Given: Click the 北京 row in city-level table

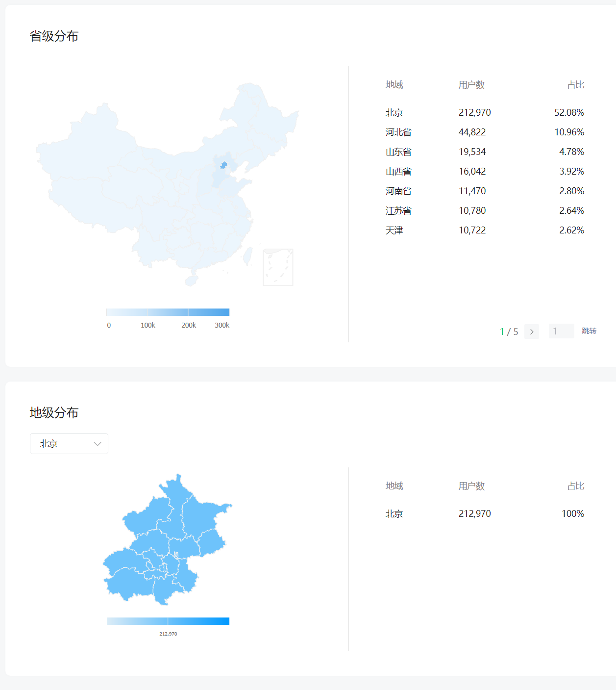Looking at the screenshot, I should click(485, 513).
